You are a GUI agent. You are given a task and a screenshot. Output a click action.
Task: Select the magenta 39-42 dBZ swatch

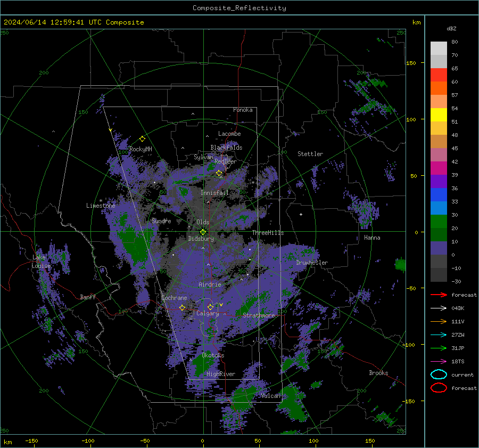pos(439,168)
